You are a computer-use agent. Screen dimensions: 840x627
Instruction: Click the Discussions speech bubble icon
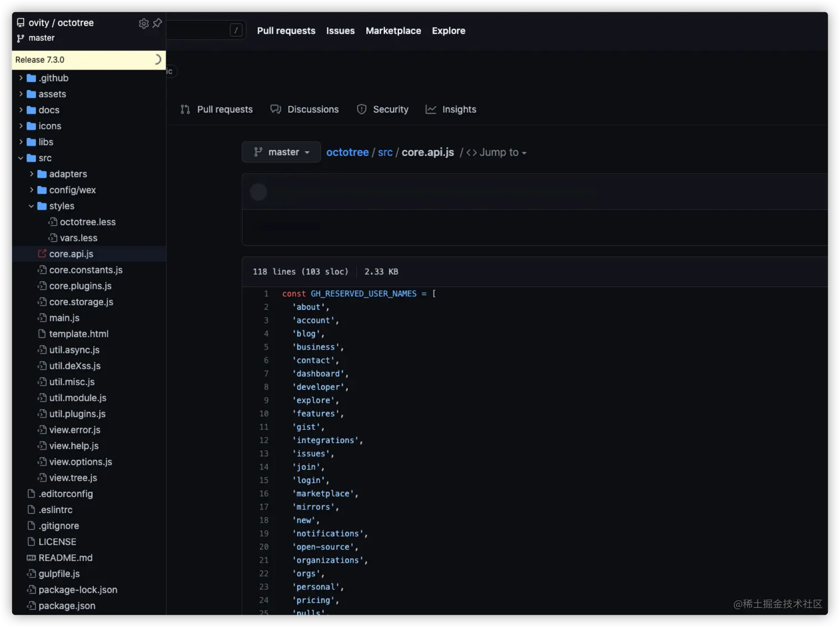tap(276, 110)
